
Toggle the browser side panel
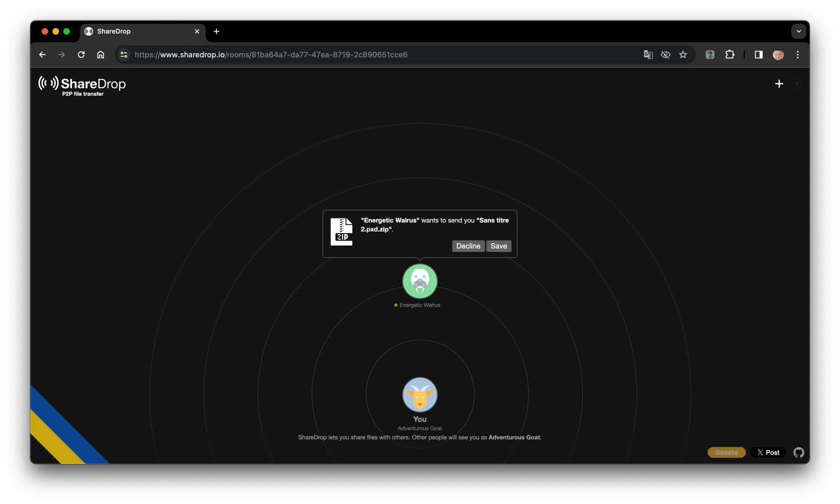point(758,55)
